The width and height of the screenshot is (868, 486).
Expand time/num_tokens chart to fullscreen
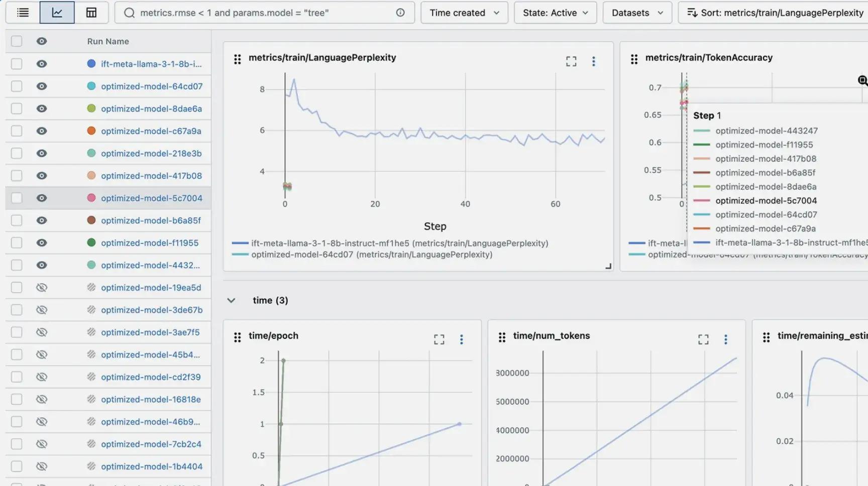(x=703, y=339)
